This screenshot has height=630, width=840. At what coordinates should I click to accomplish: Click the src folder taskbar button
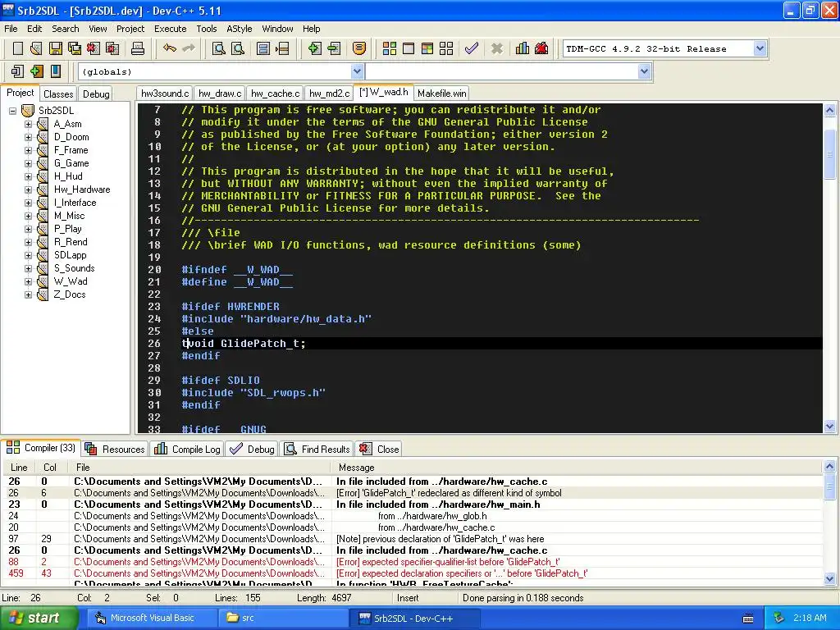[x=282, y=618]
